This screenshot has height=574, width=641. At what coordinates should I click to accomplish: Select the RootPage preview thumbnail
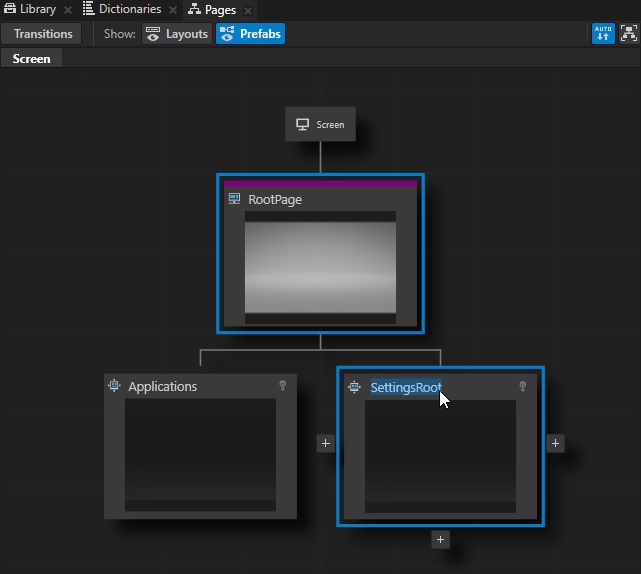pos(320,267)
